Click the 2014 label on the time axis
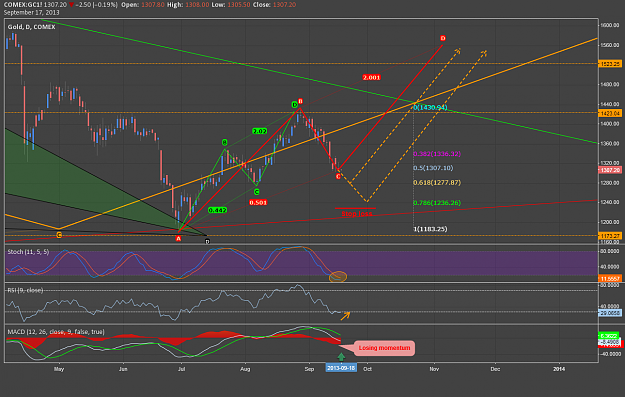625x397 pixels. 559,369
